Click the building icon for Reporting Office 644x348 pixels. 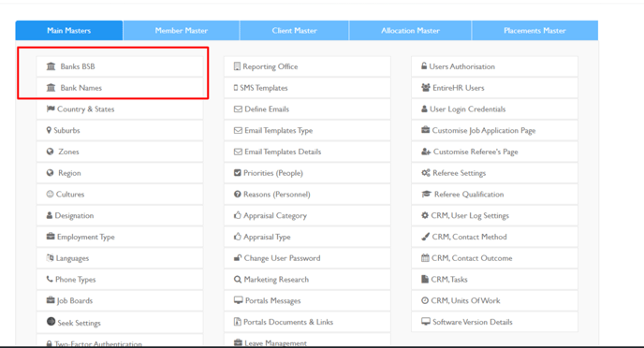[x=237, y=66]
